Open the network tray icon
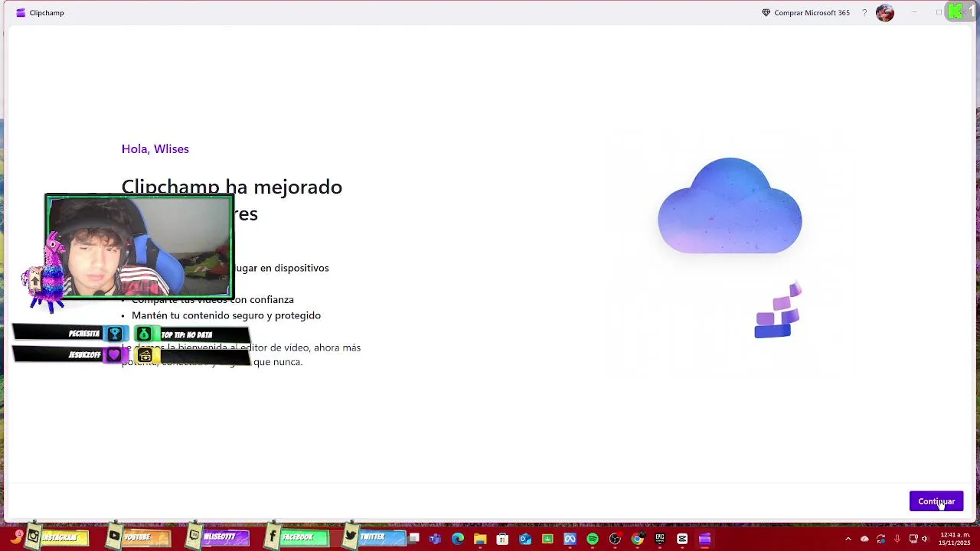This screenshot has height=551, width=980. (x=913, y=539)
